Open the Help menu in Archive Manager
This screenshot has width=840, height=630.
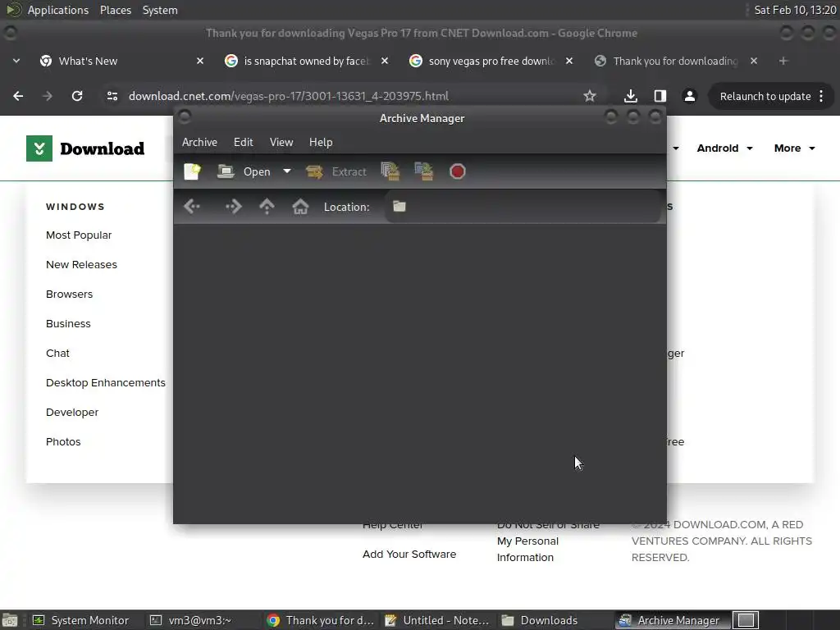(x=321, y=142)
